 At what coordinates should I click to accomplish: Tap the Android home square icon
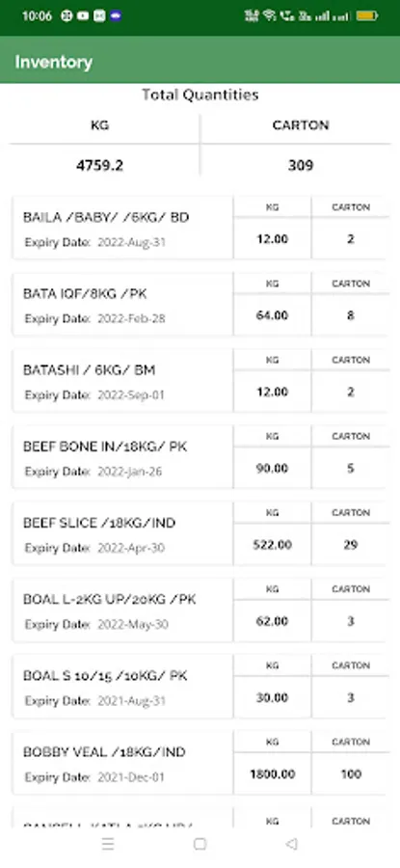click(x=200, y=844)
